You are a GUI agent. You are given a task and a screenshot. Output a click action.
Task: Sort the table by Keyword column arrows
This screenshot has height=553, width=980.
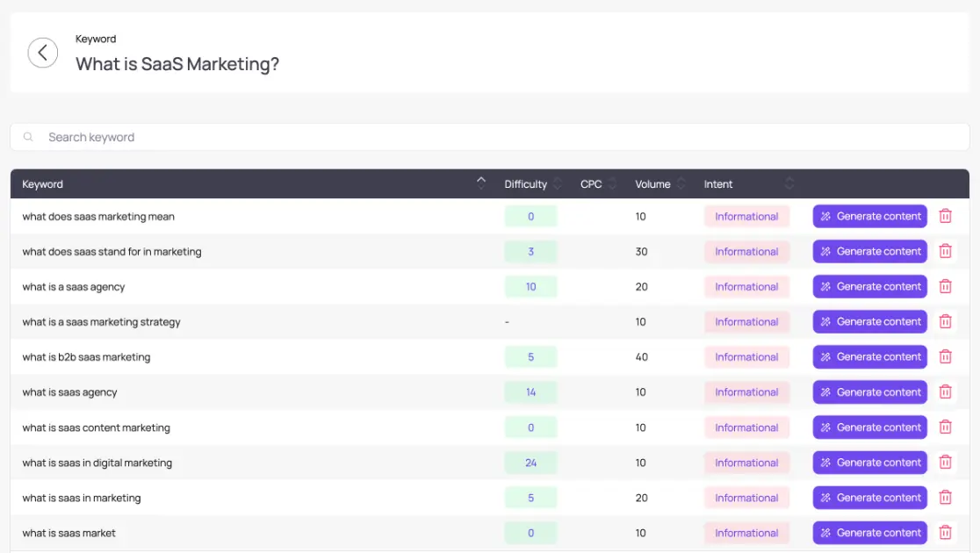tap(480, 183)
